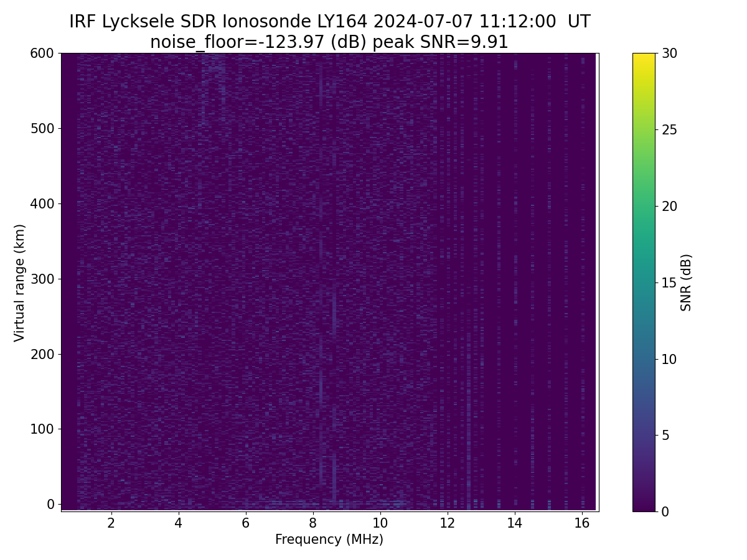
Task: Click the Frequency (MHz) axis label
Action: (329, 539)
